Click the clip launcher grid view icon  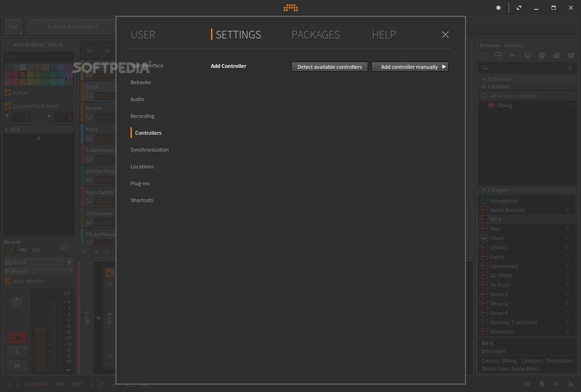89,51
